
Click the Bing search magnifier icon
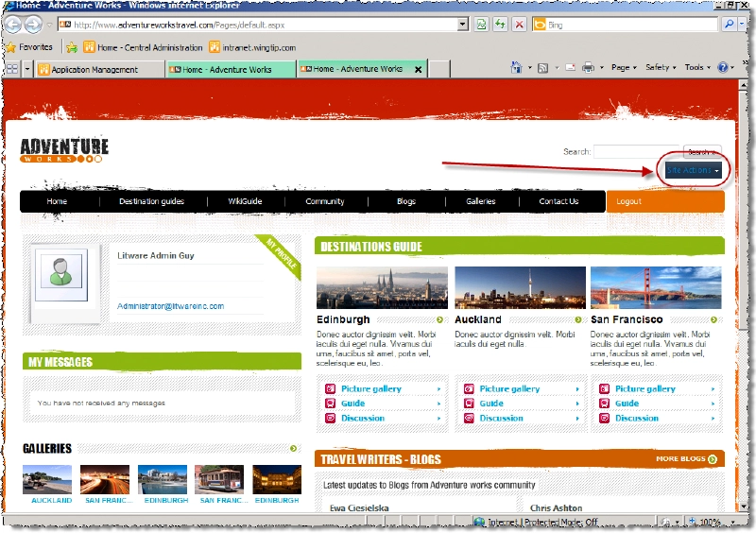(730, 26)
